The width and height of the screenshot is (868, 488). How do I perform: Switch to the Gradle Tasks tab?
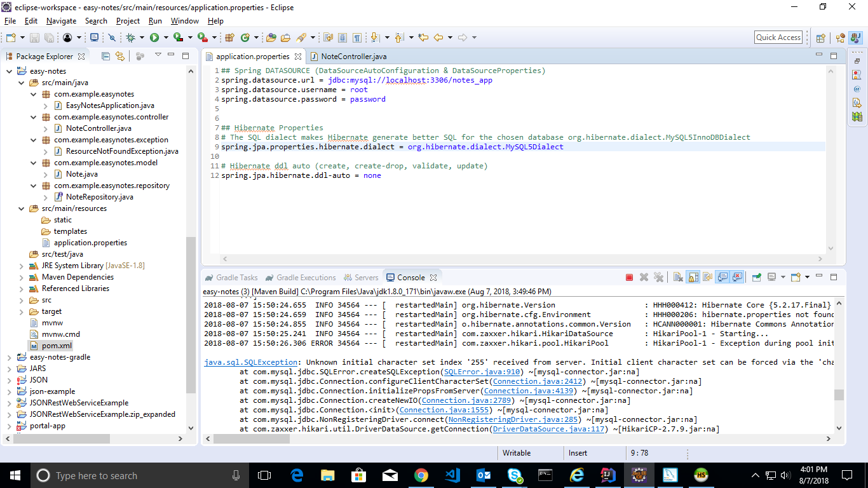coord(231,277)
